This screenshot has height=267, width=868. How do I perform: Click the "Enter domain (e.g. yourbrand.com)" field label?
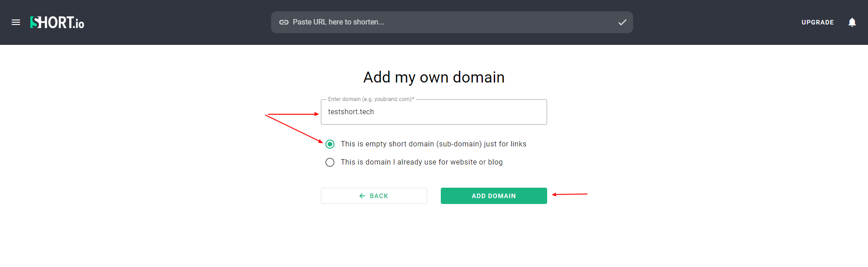click(371, 99)
